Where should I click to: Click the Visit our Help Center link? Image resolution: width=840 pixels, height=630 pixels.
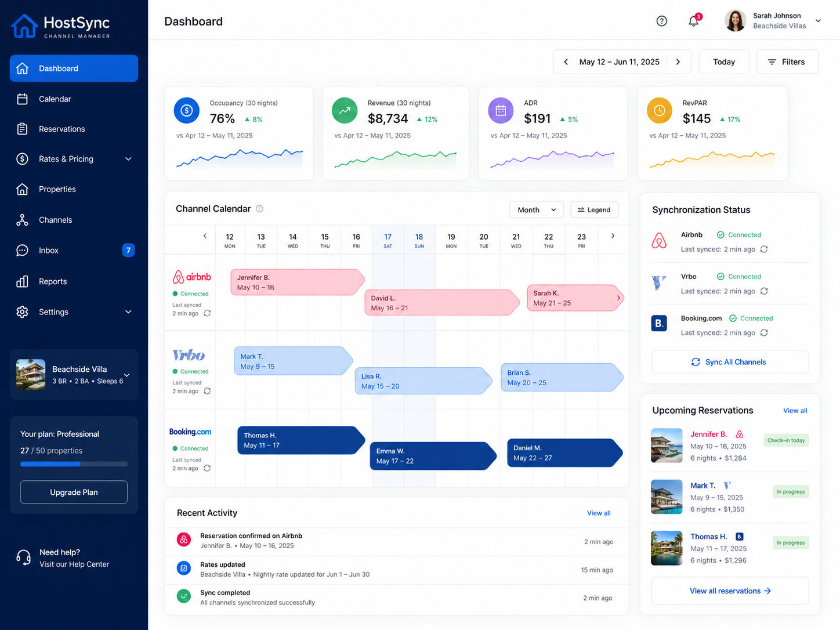pos(74,564)
